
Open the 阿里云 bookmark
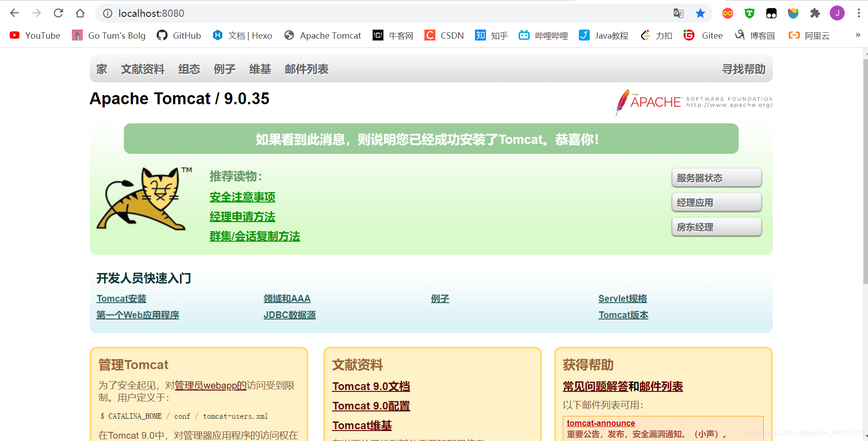pos(809,35)
